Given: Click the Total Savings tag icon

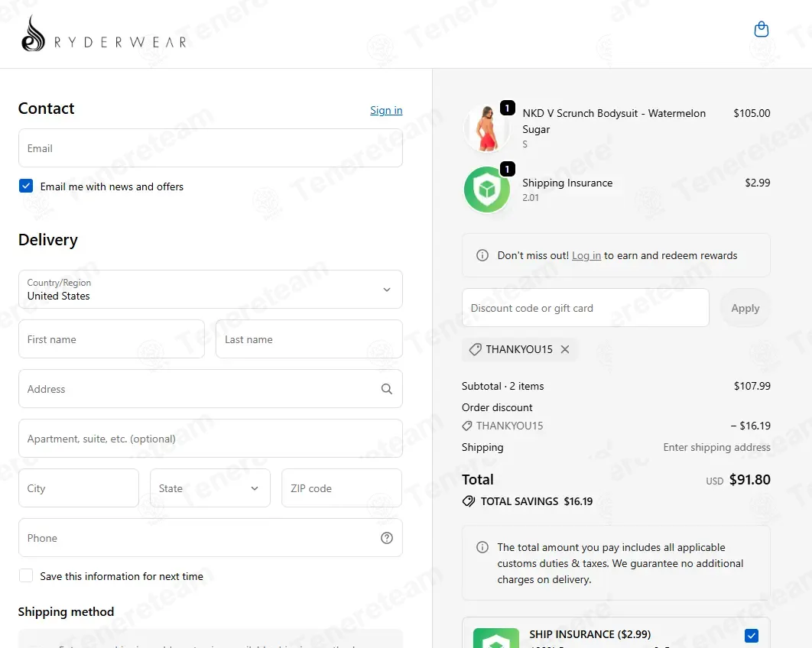Looking at the screenshot, I should click(469, 501).
